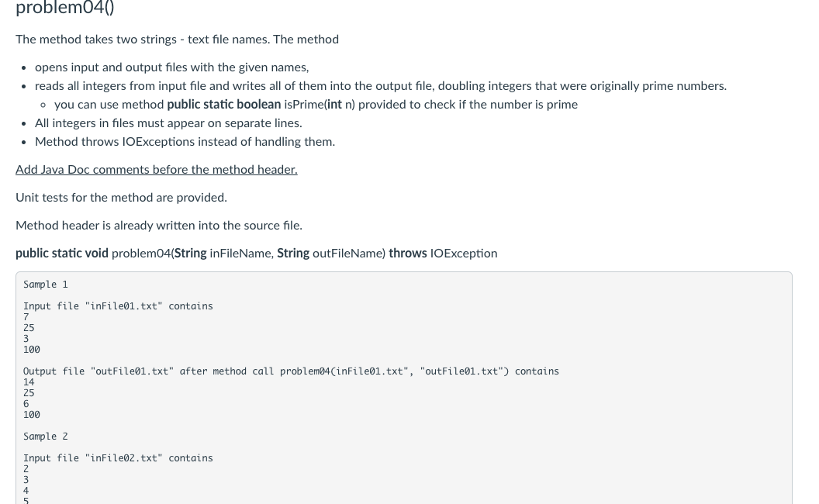Click the first 100 in Sample 1 input
The image size is (819, 504).
coord(31,350)
